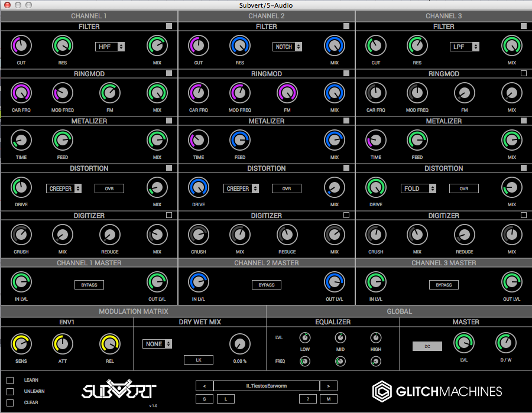
Task: Click the Channel 1 filter CUT knob
Action: point(21,45)
